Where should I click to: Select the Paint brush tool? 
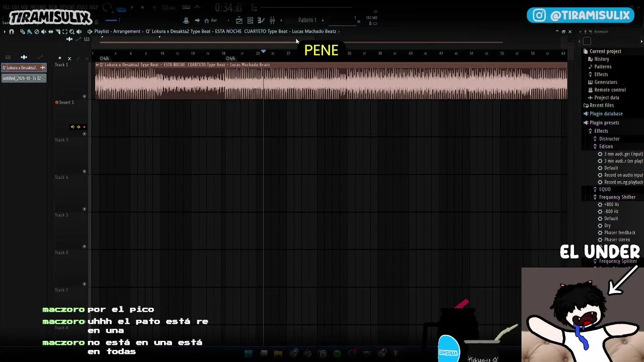pyautogui.click(x=30, y=32)
